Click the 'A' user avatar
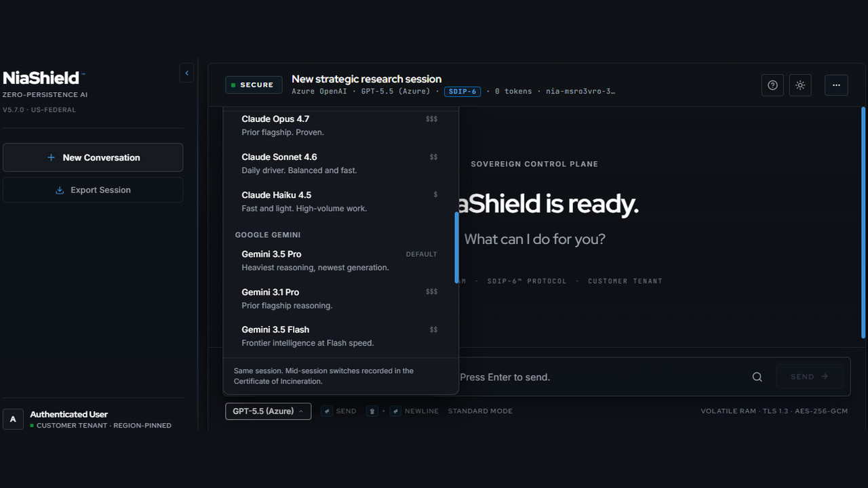 (13, 420)
